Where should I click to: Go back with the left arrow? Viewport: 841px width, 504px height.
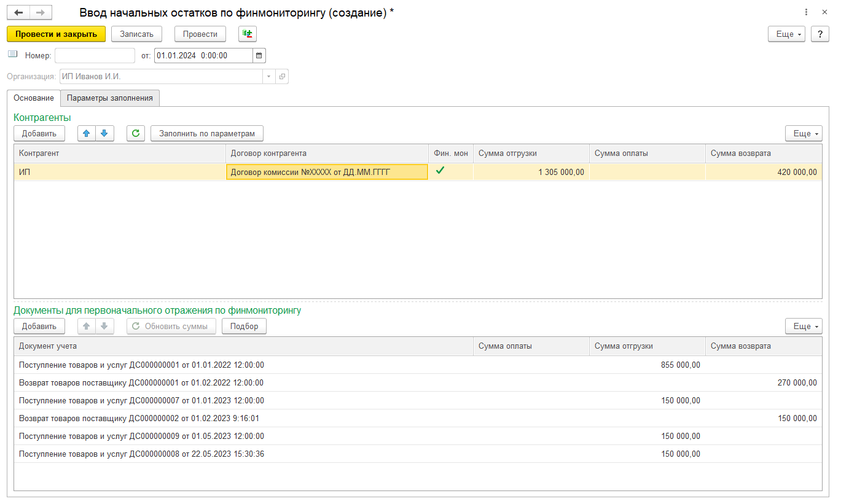point(18,12)
